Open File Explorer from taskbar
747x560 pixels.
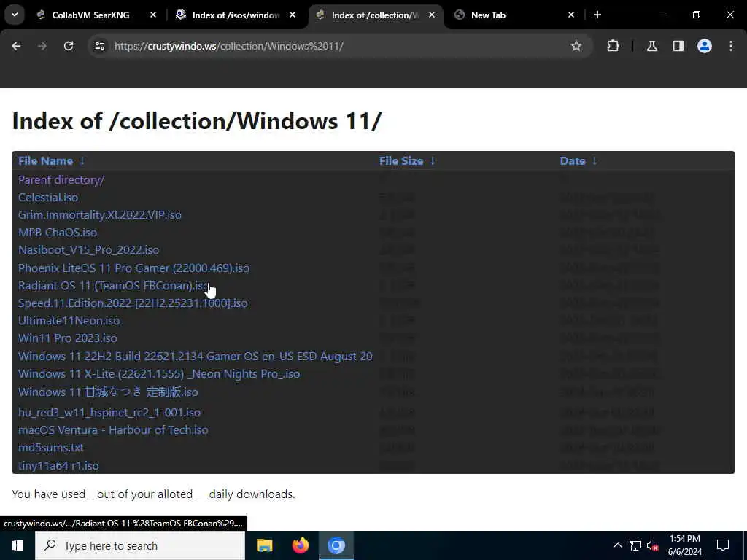click(264, 545)
